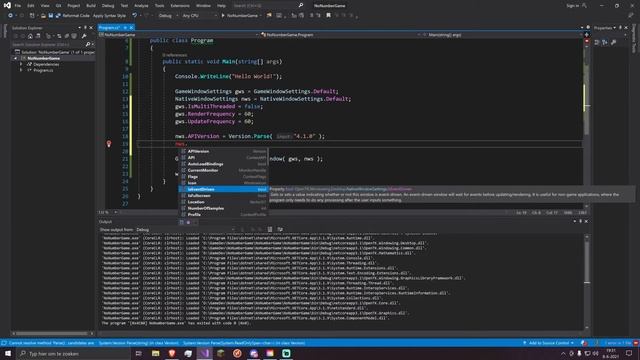
Task: Select Profile in the autocomplete list
Action: (224, 215)
